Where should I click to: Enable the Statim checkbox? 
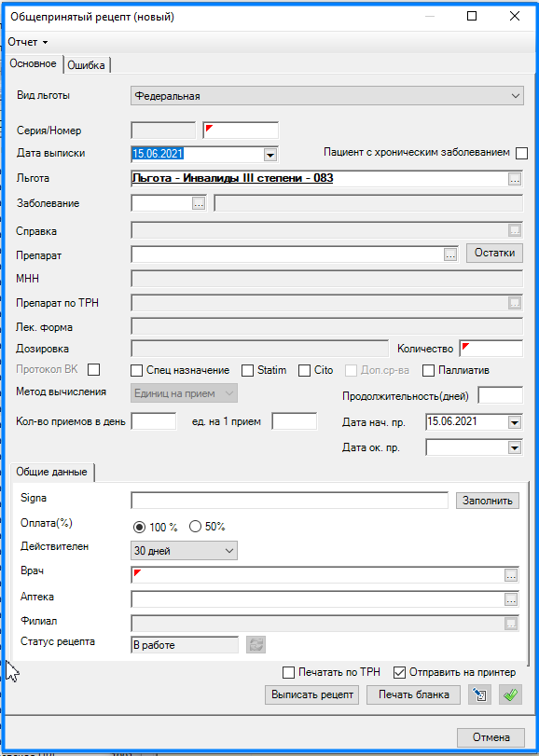tap(247, 370)
